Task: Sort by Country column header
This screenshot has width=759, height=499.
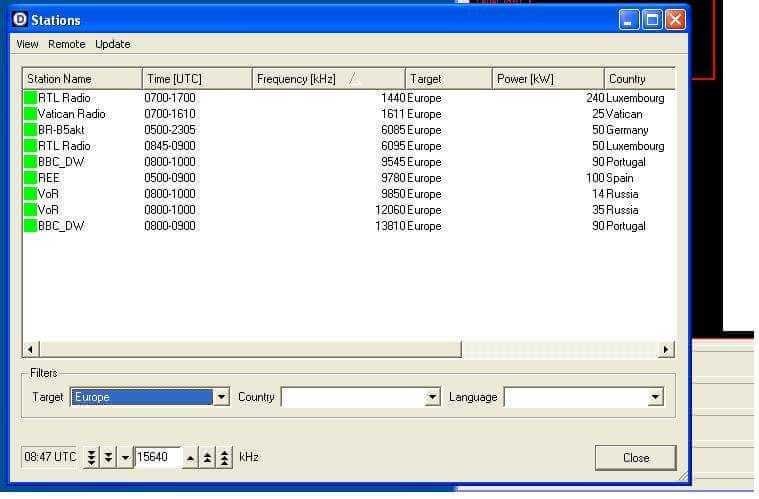Action: (639, 78)
